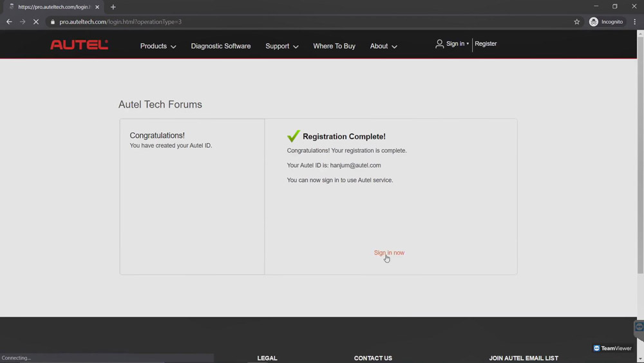Image resolution: width=644 pixels, height=363 pixels.
Task: Go to Where To Buy
Action: [x=334, y=46]
